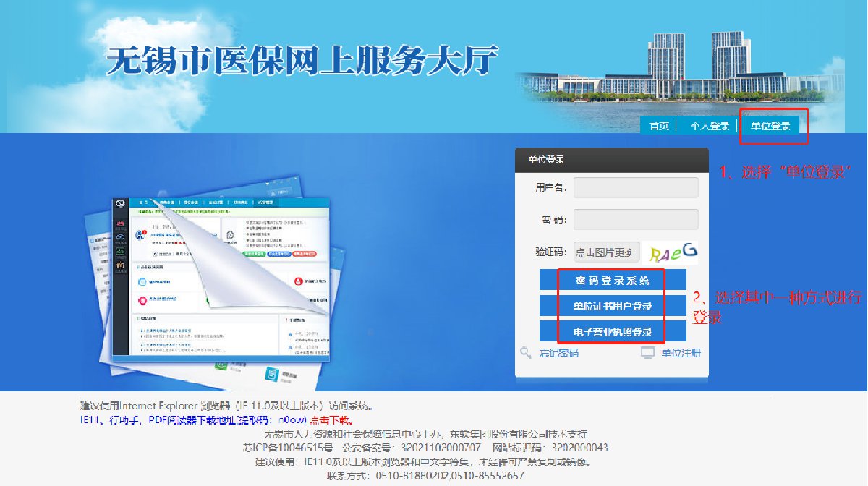Click the 验证码 text box
Image resolution: width=868 pixels, height=486 pixels.
point(607,252)
